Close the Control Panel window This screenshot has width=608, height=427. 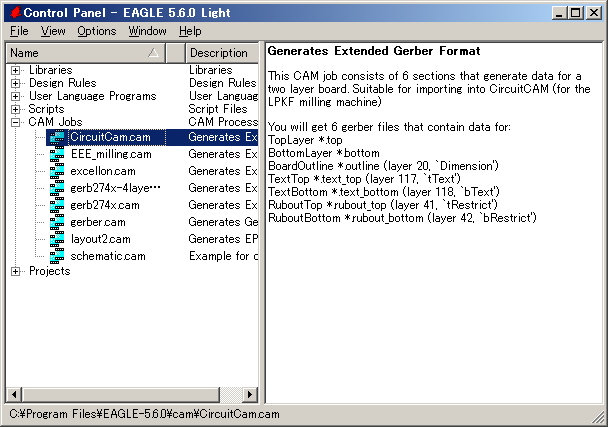[x=594, y=13]
